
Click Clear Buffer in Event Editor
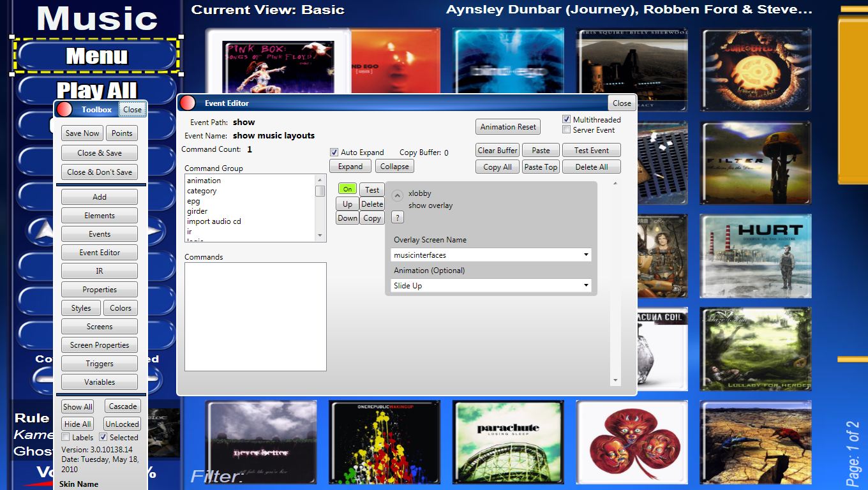[498, 151]
